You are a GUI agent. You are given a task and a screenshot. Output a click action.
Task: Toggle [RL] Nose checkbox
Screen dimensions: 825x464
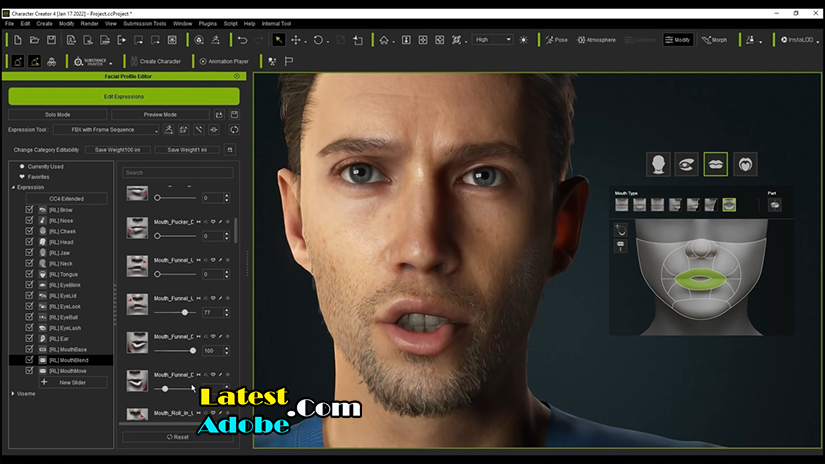[x=29, y=220]
